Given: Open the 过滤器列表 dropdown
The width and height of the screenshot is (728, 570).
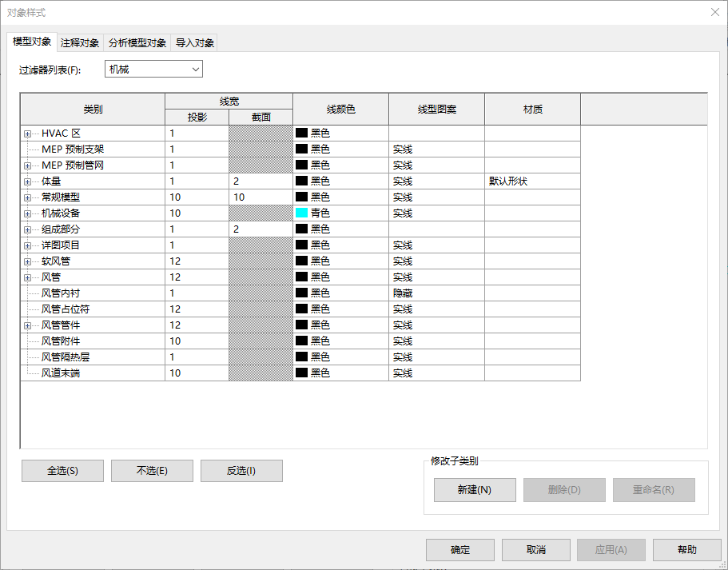Looking at the screenshot, I should click(x=153, y=70).
